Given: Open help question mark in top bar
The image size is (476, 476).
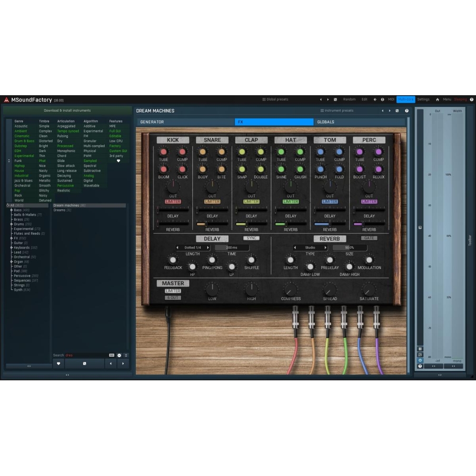Looking at the screenshot, I should click(x=471, y=99).
